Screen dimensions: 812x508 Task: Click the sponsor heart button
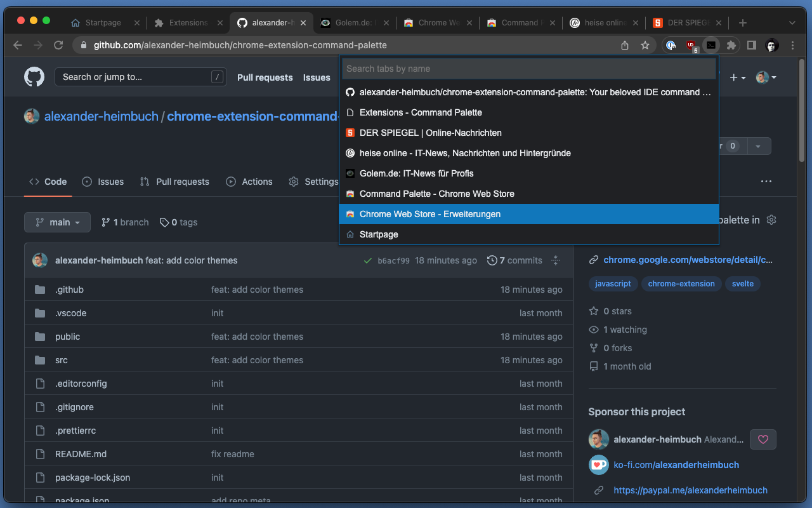[x=763, y=439]
